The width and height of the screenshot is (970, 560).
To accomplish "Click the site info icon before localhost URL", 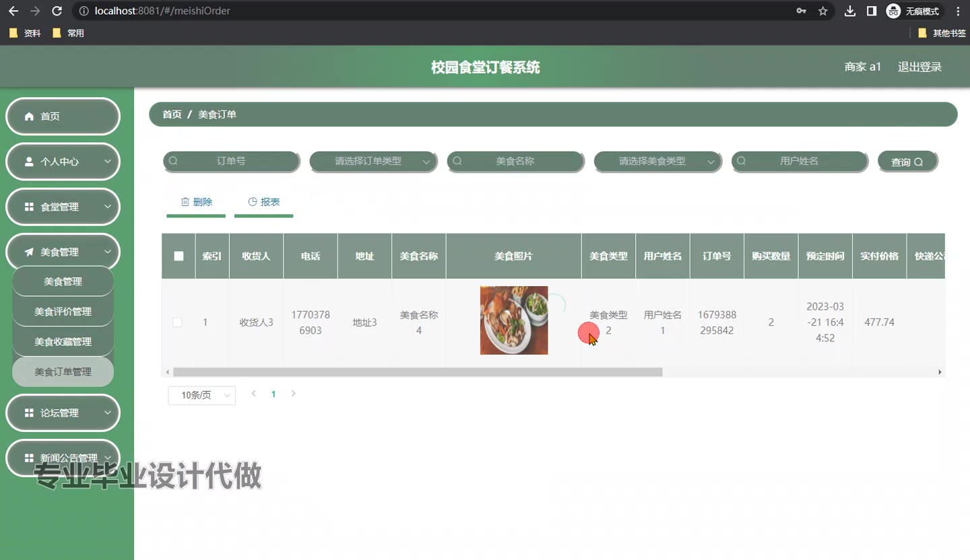I will pyautogui.click(x=84, y=11).
